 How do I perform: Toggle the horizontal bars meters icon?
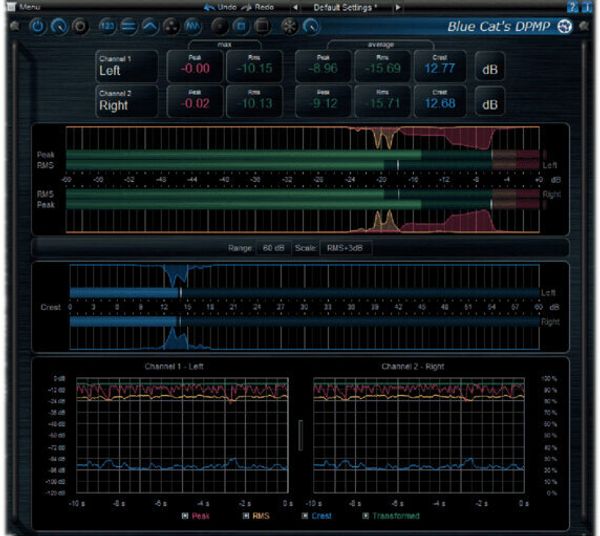(x=129, y=26)
